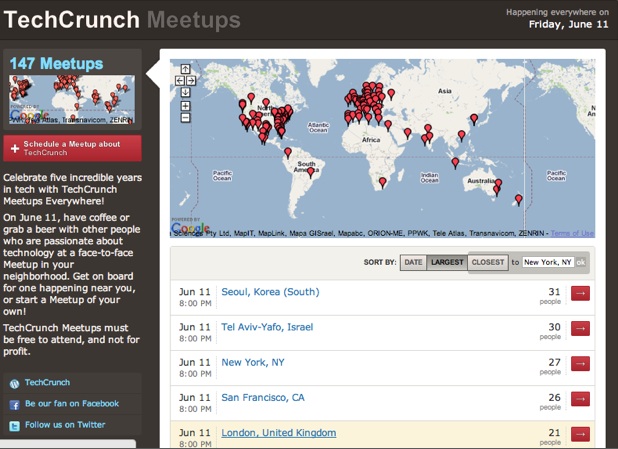Pan the map down with the arrow
This screenshot has width=618, height=449.
click(185, 92)
